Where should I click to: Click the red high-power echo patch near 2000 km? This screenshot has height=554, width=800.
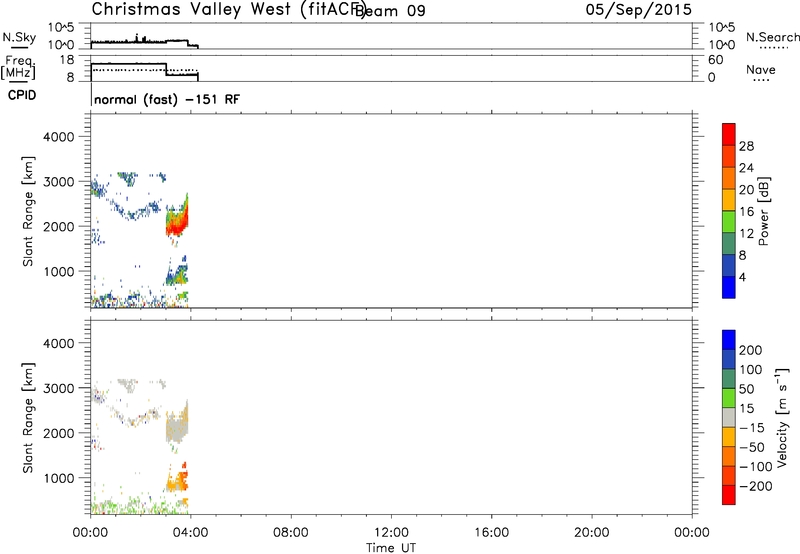tap(176, 225)
